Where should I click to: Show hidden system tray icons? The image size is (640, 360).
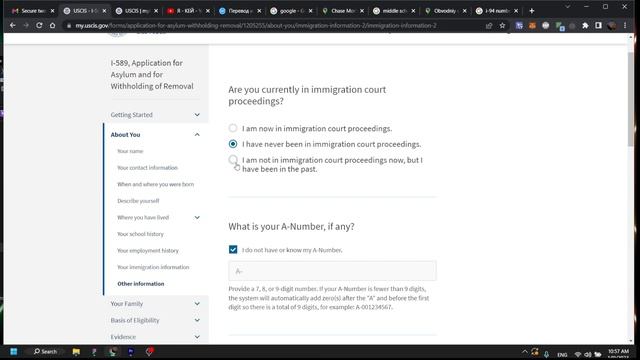[524, 351]
